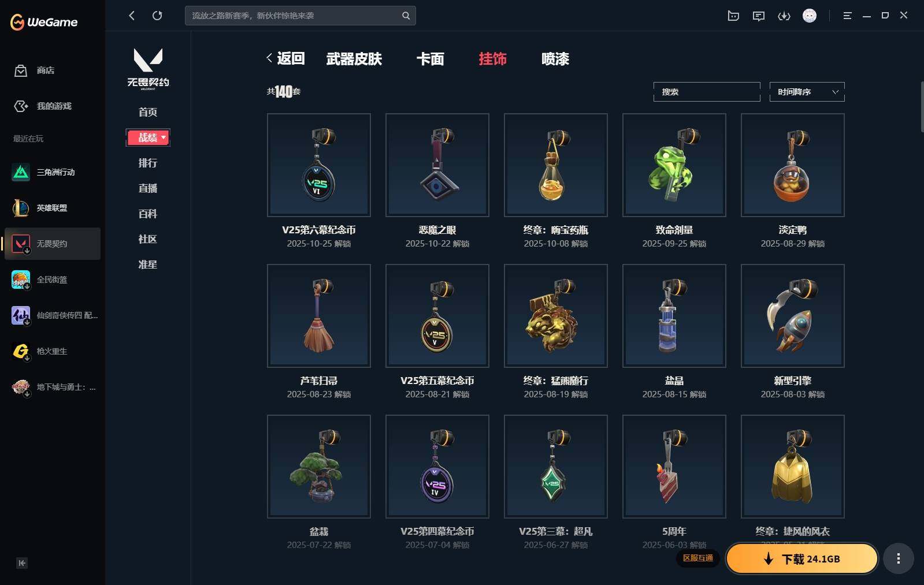This screenshot has width=924, height=585.
Task: Expand the 时间降序 sort dropdown
Action: pyautogui.click(x=807, y=92)
